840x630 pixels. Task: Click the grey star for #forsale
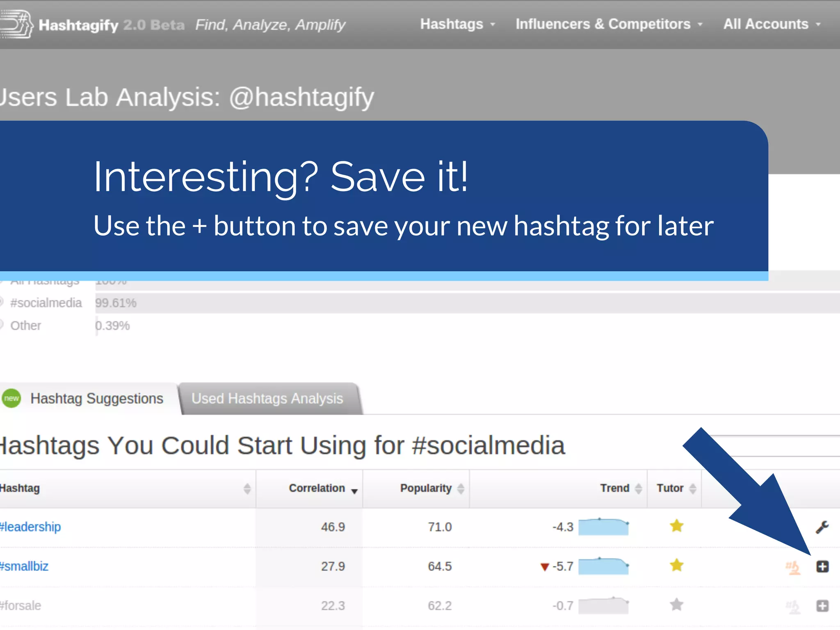coord(677,605)
